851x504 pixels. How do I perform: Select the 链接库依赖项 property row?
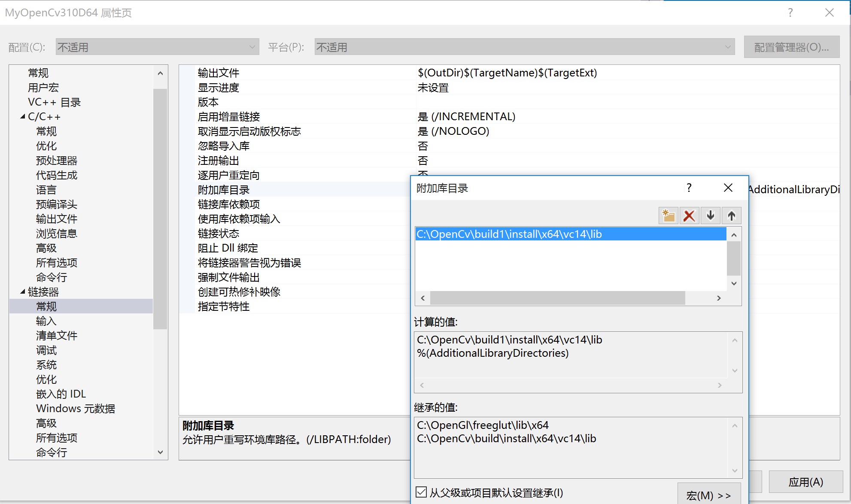coord(295,204)
